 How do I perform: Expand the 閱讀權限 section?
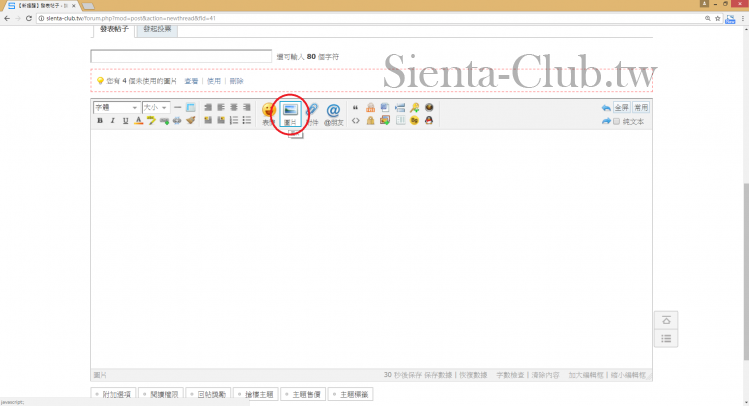[x=162, y=395]
